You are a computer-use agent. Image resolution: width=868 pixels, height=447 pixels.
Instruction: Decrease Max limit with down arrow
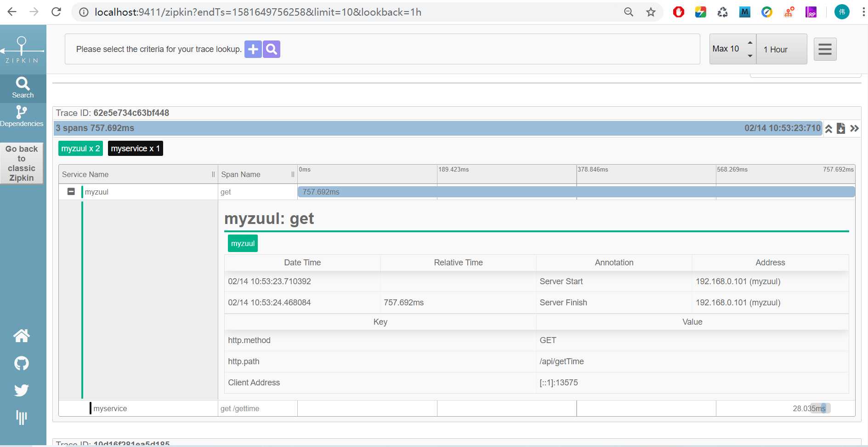pyautogui.click(x=750, y=56)
